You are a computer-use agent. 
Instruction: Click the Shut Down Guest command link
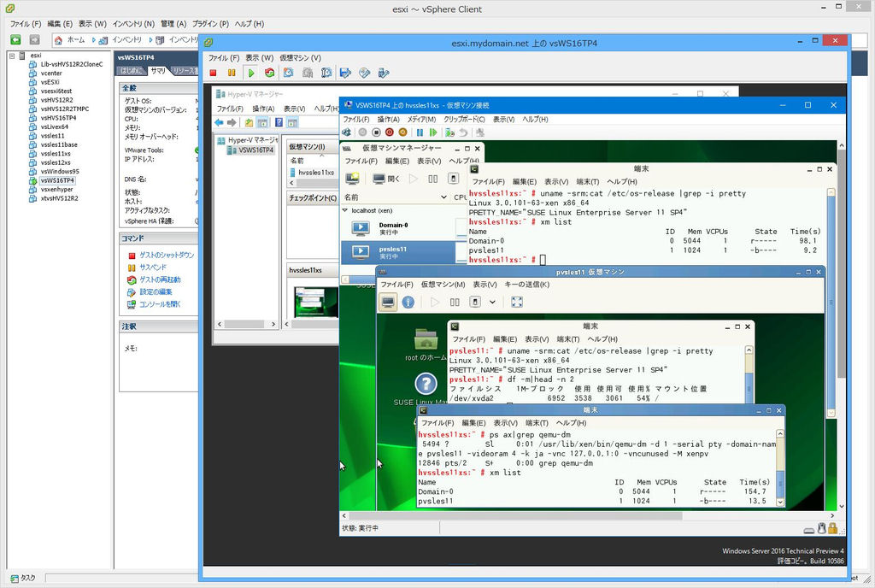(x=167, y=255)
